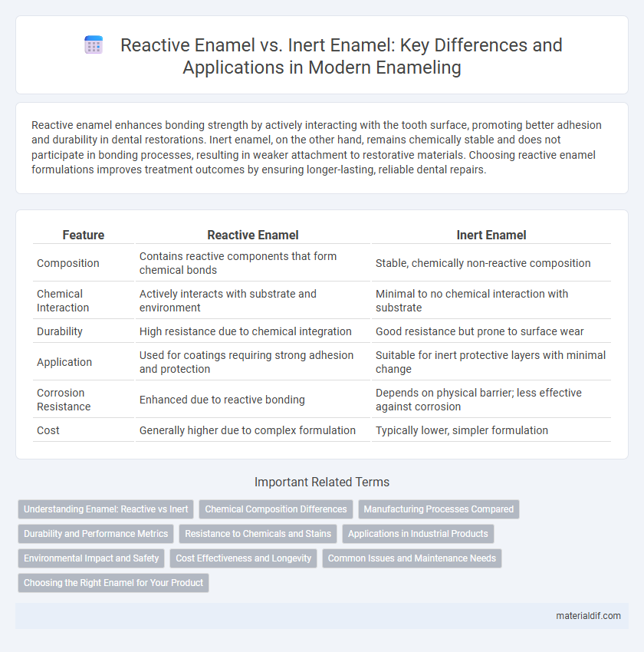Select the 'Cost' row label

point(48,430)
